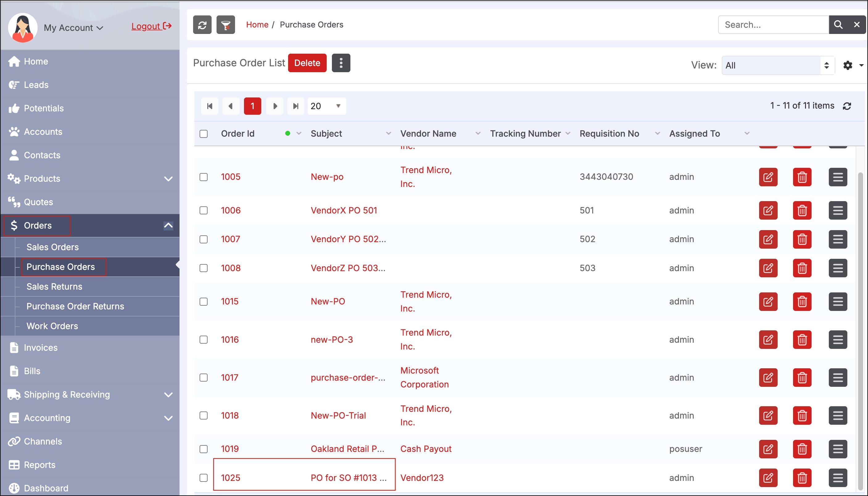This screenshot has height=496, width=868.
Task: Check the box for order 1015
Action: click(x=204, y=301)
